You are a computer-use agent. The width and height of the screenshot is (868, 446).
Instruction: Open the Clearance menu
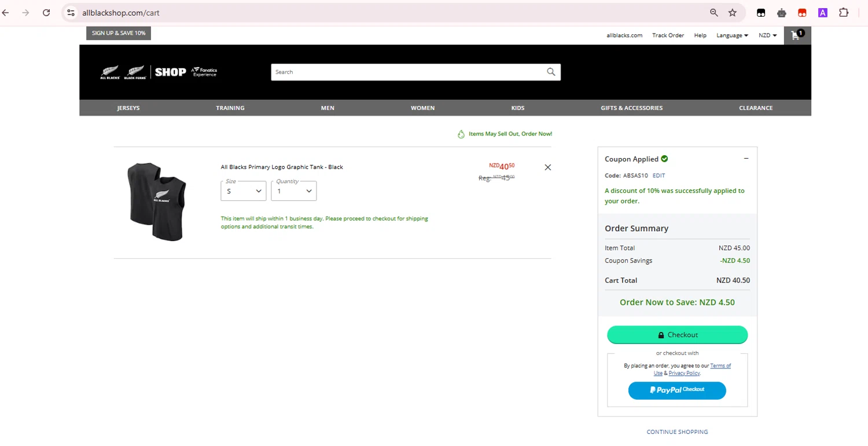(x=756, y=108)
